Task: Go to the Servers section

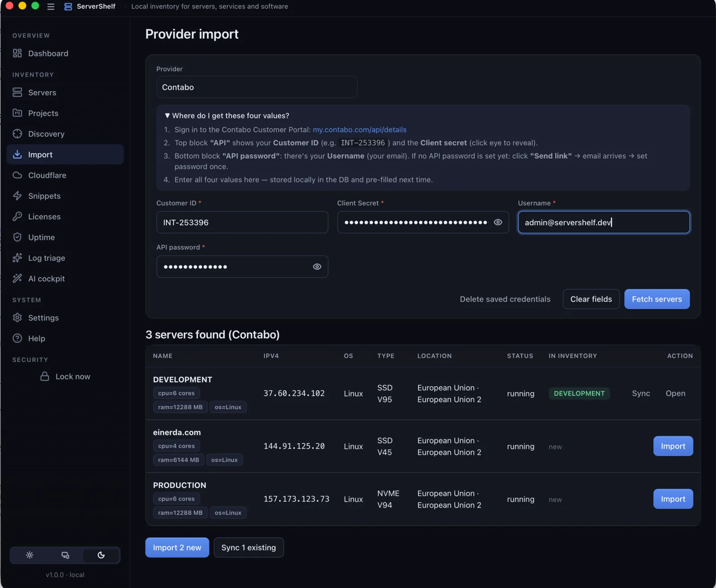Action: (65, 93)
